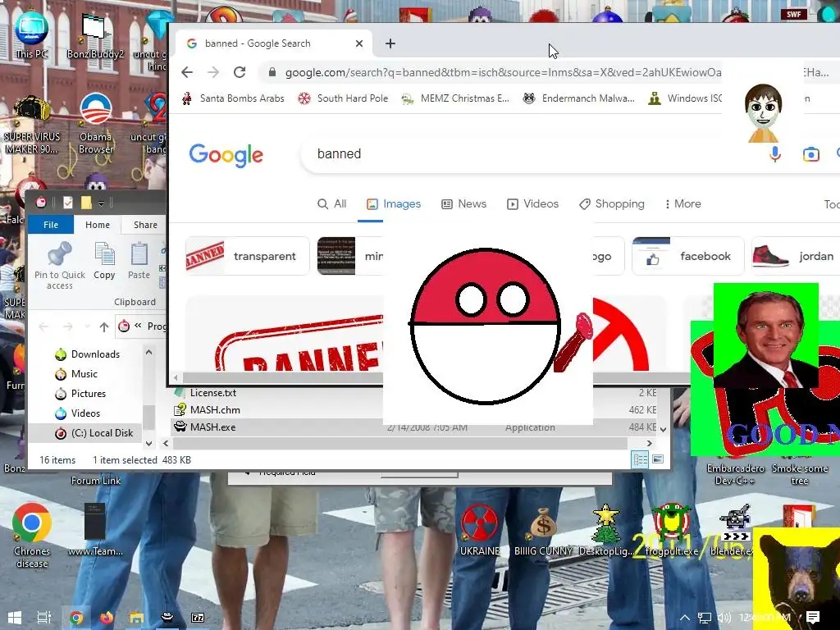This screenshot has width=840, height=630.
Task: Open Task View on taskbar
Action: click(44, 618)
